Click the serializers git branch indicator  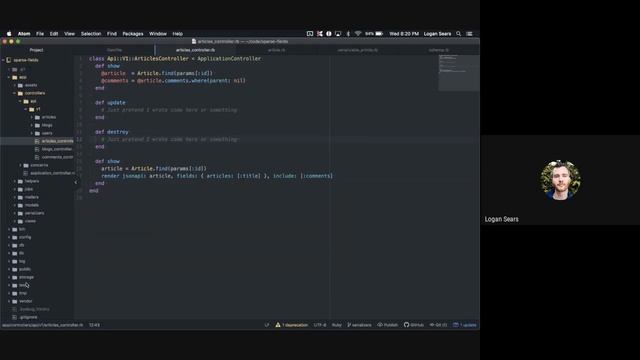(359, 325)
